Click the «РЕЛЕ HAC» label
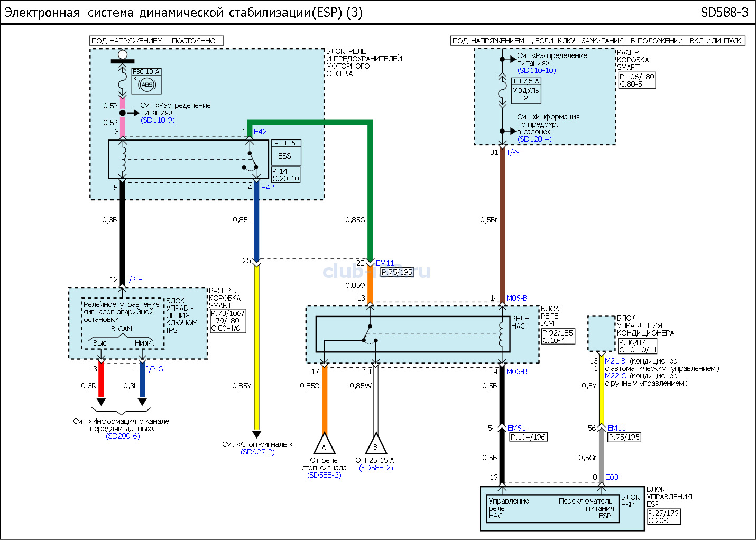 pos(520,322)
